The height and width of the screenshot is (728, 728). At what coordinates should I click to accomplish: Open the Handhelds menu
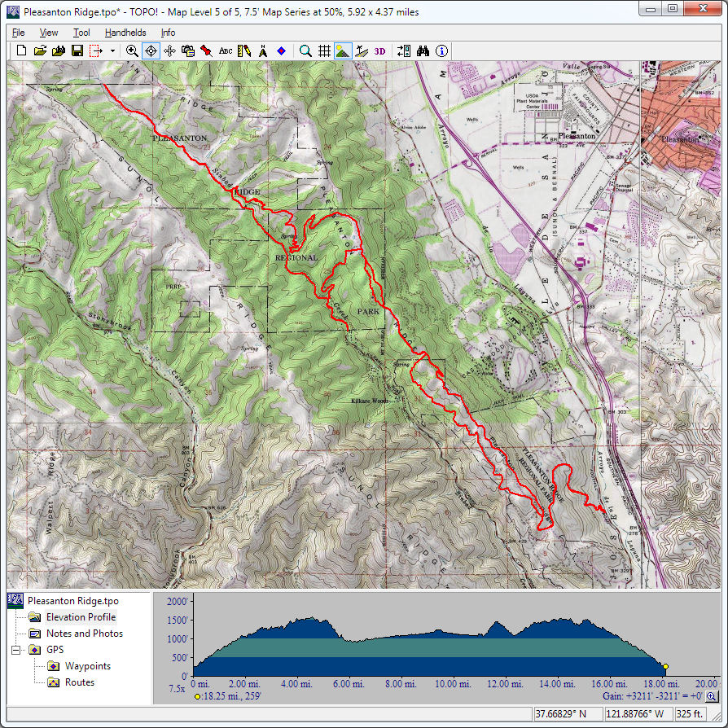(125, 33)
